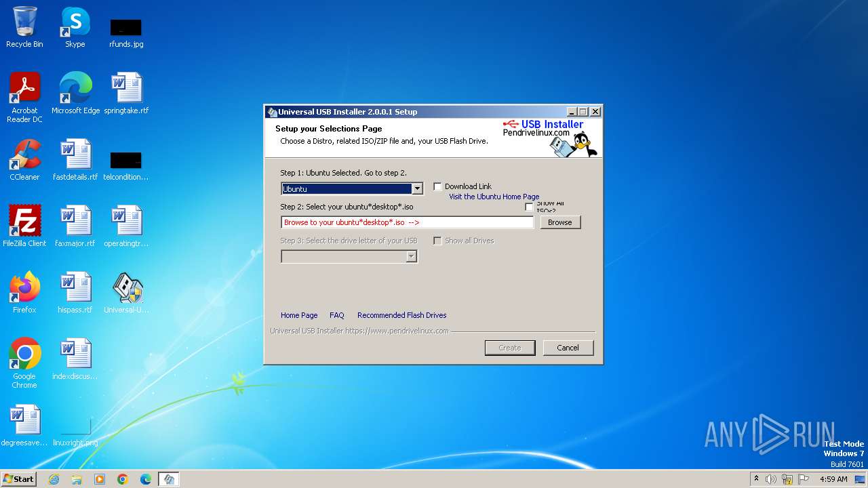Click the volume speaker tray icon
Viewport: 868px width, 488px height.
point(771,479)
